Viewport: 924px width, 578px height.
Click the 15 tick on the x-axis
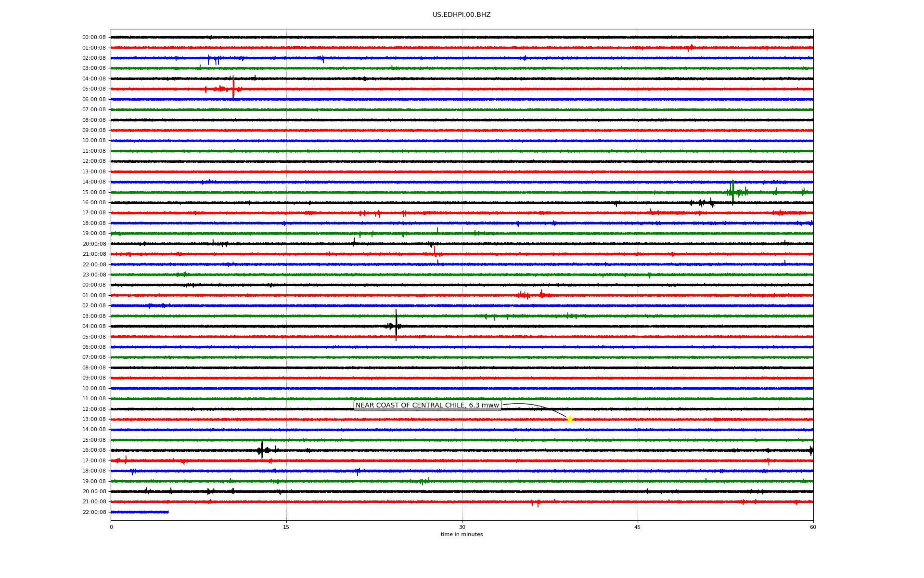pyautogui.click(x=286, y=527)
